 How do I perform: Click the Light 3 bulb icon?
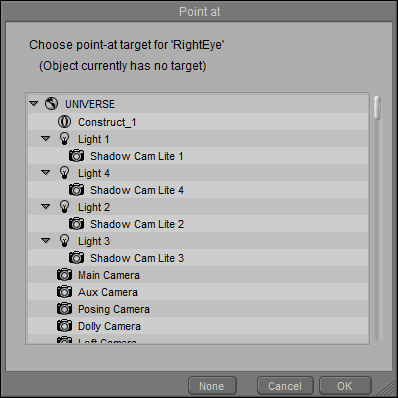coord(64,241)
